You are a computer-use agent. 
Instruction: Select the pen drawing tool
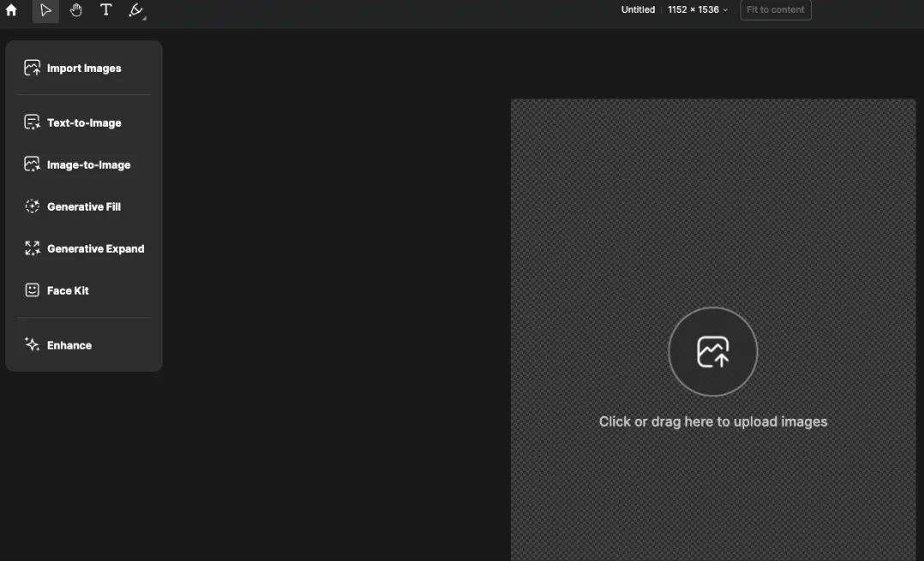[x=136, y=10]
